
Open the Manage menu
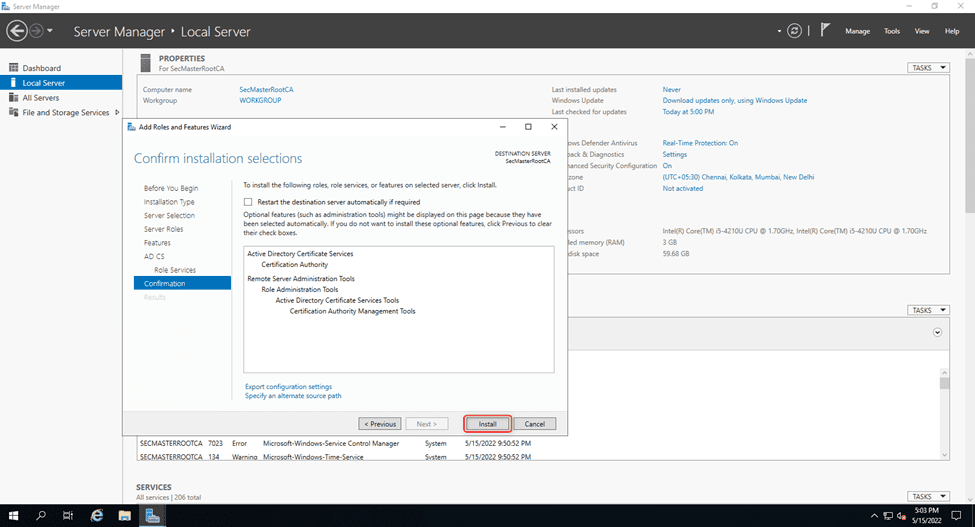857,31
